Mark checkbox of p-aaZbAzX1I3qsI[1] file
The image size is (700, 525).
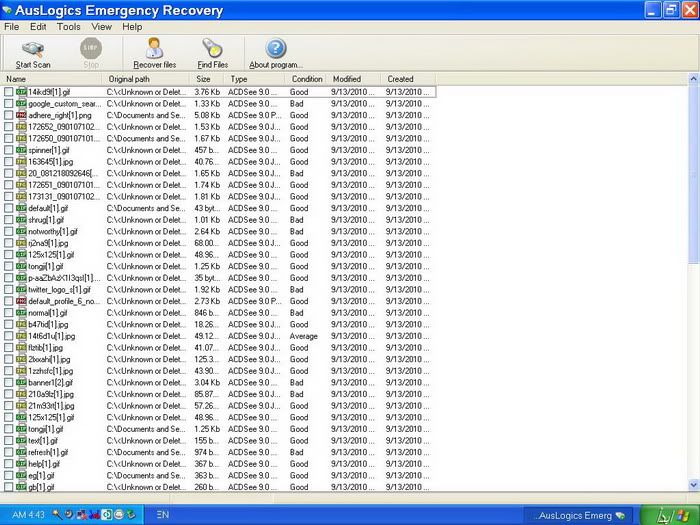pyautogui.click(x=8, y=278)
